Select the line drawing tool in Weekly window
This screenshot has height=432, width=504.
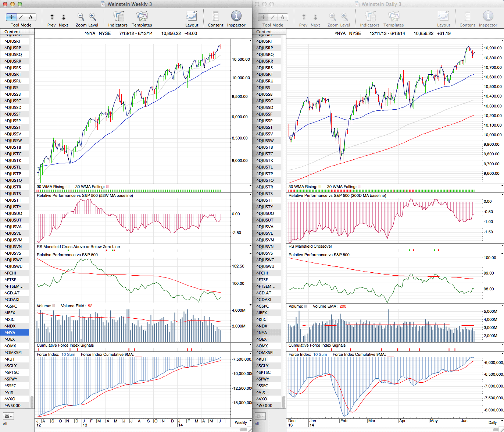(21, 17)
